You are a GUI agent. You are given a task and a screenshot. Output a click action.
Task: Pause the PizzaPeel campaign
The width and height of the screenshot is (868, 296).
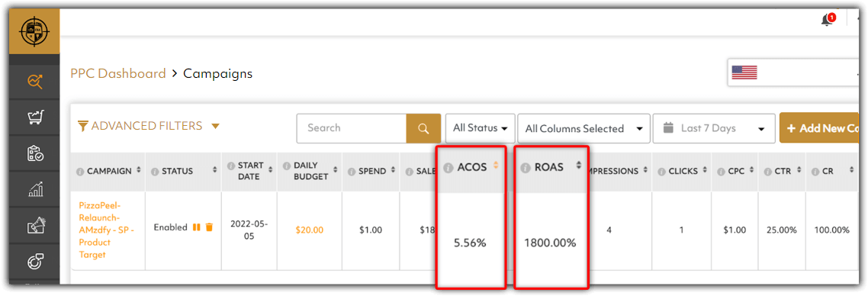coord(196,227)
